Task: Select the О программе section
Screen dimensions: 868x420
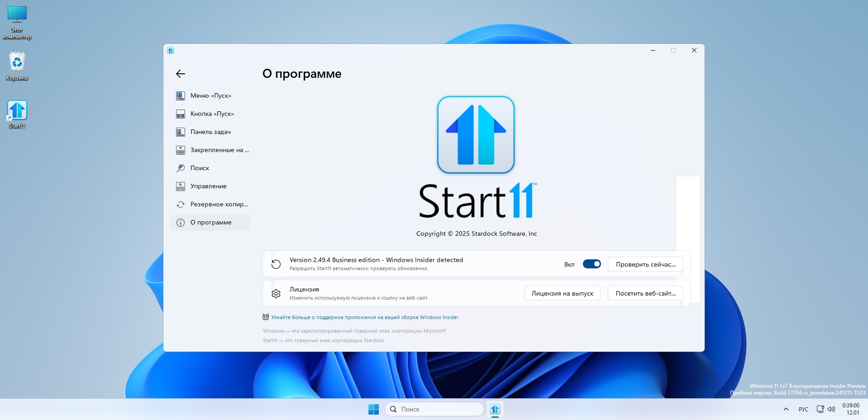Action: coord(210,222)
